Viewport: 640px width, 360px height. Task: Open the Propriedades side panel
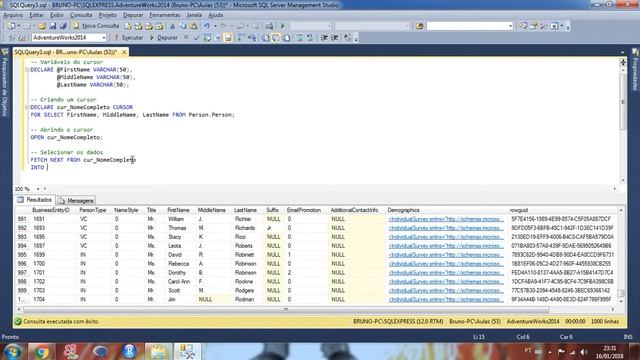point(635,69)
